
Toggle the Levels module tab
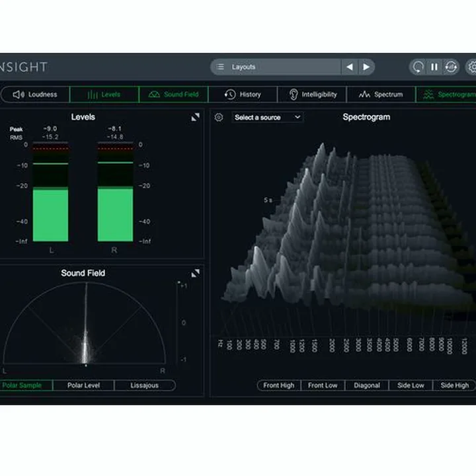[104, 95]
